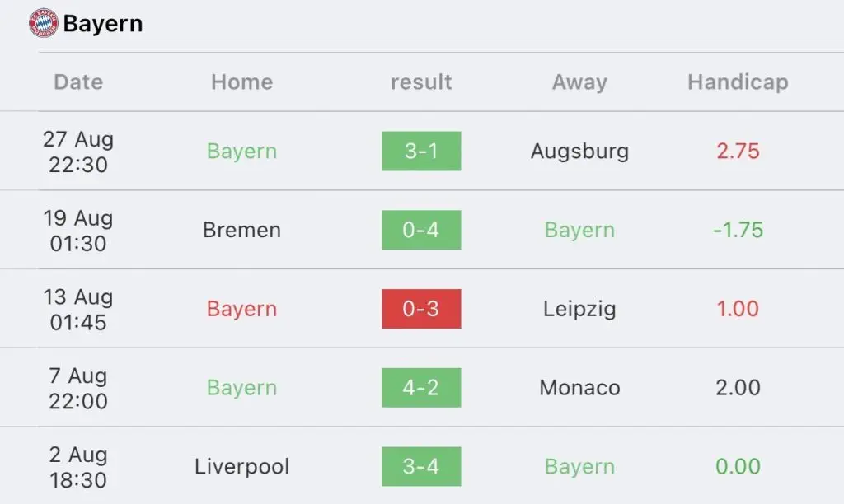Click the Handicap column header
The height and width of the screenshot is (504, 844).
[738, 82]
